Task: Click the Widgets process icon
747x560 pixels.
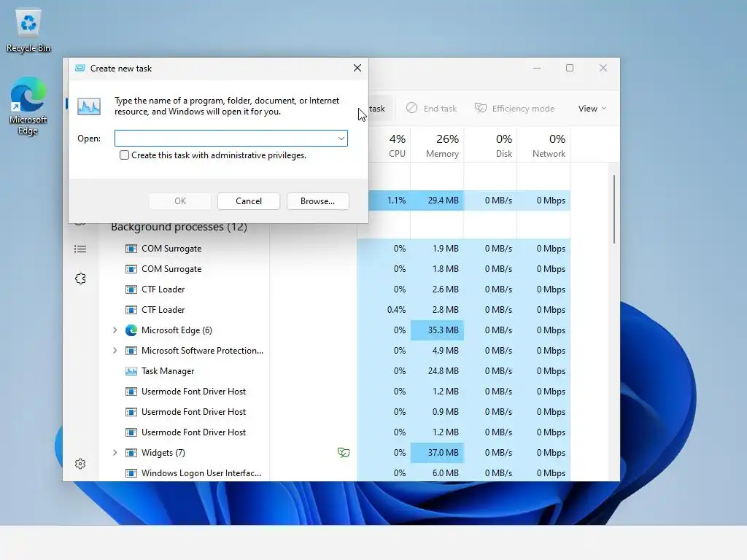Action: [131, 453]
